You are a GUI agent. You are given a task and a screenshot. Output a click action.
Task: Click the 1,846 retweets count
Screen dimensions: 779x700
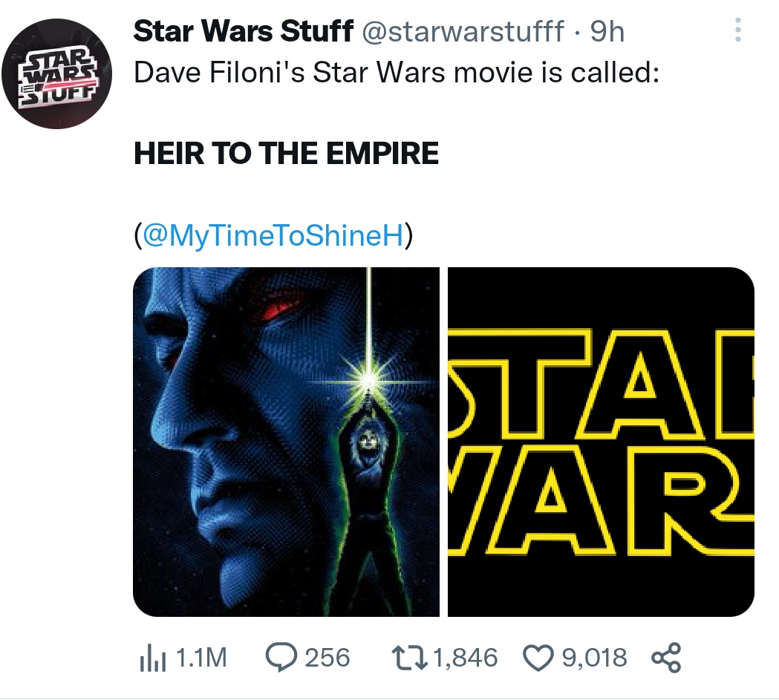(465, 657)
